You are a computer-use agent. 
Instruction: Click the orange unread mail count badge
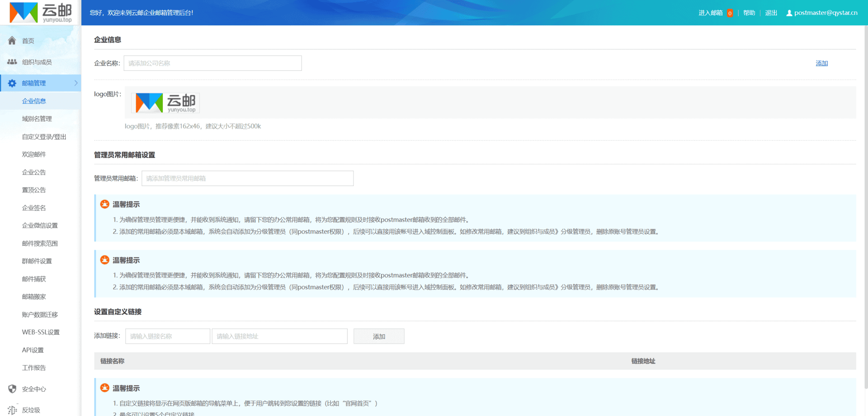click(730, 13)
